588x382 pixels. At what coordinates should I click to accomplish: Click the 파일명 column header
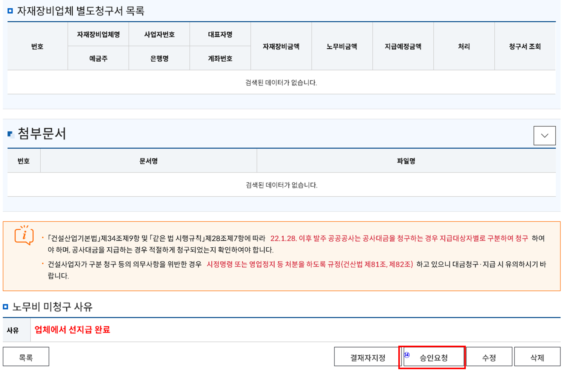[406, 161]
